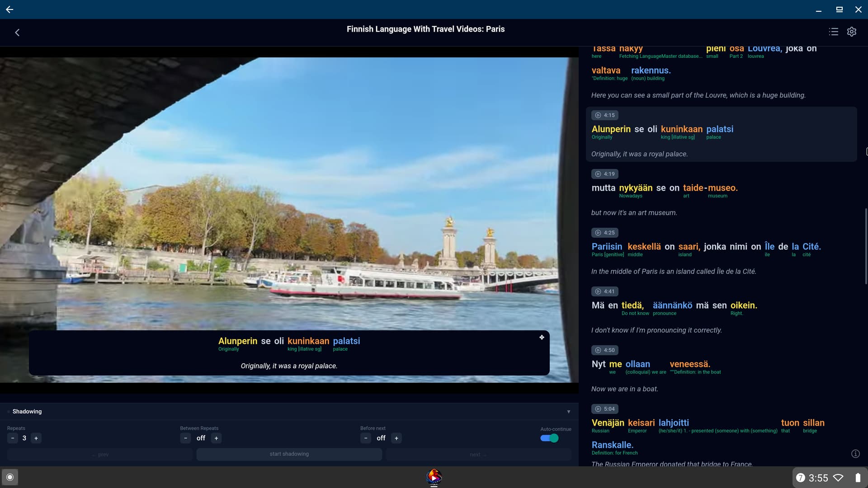Go back with the chevron arrow

pyautogui.click(x=17, y=33)
